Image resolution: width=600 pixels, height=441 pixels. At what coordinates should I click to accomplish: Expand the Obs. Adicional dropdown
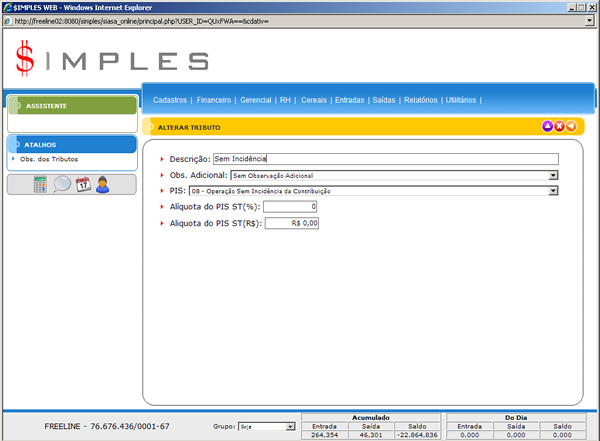(553, 175)
